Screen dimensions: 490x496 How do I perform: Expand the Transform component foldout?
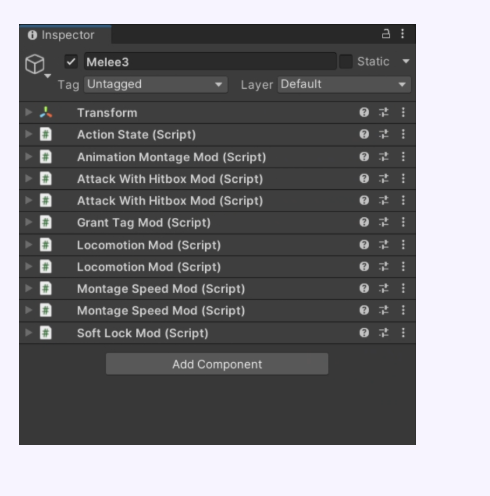[29, 112]
